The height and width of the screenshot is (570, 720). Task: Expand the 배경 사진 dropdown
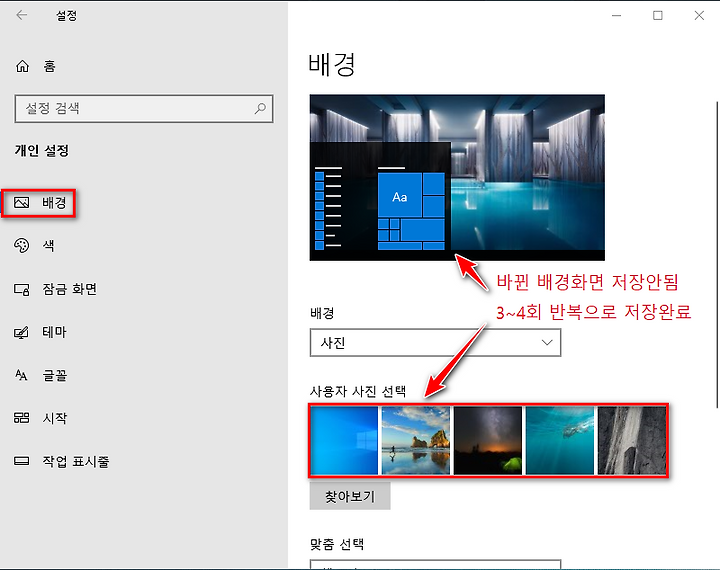[435, 343]
